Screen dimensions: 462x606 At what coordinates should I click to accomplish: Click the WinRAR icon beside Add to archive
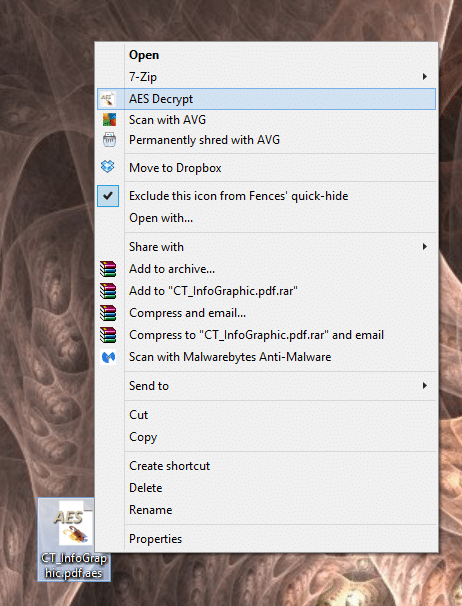point(108,269)
